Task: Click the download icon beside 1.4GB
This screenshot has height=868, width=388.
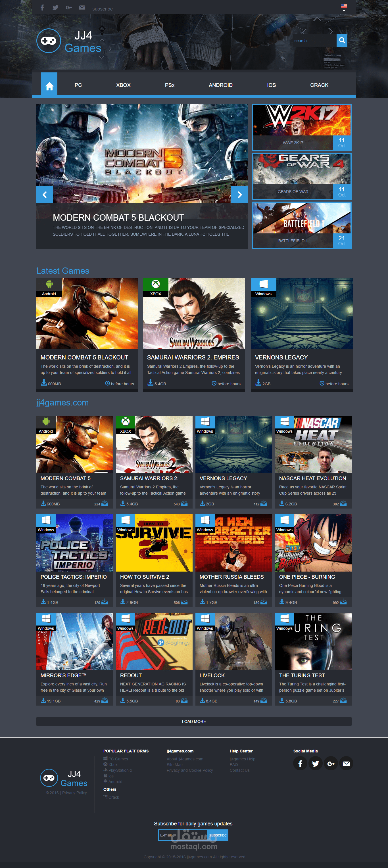Action: point(43,602)
